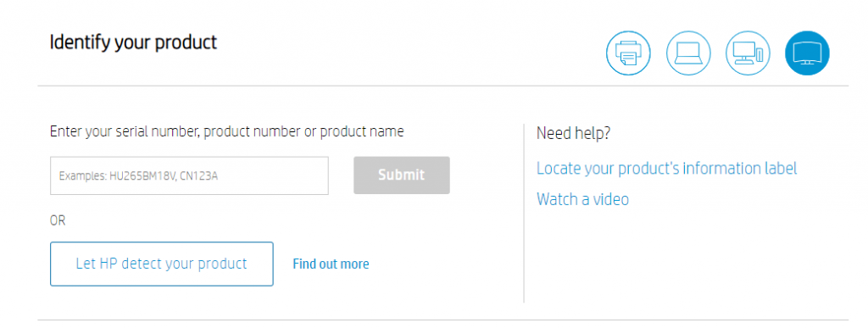
Task: Pick notebooks as the product category
Action: point(688,53)
